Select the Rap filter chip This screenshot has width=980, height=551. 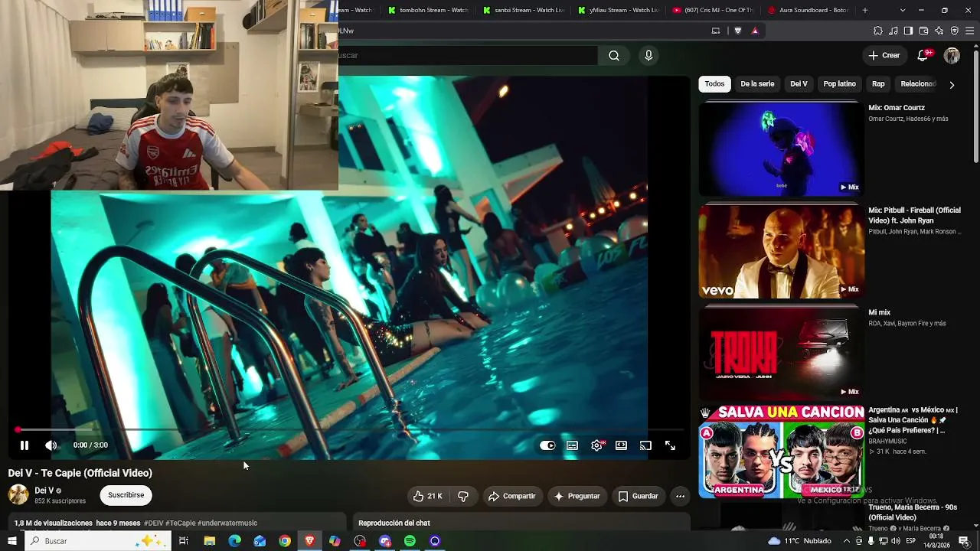[x=878, y=83]
